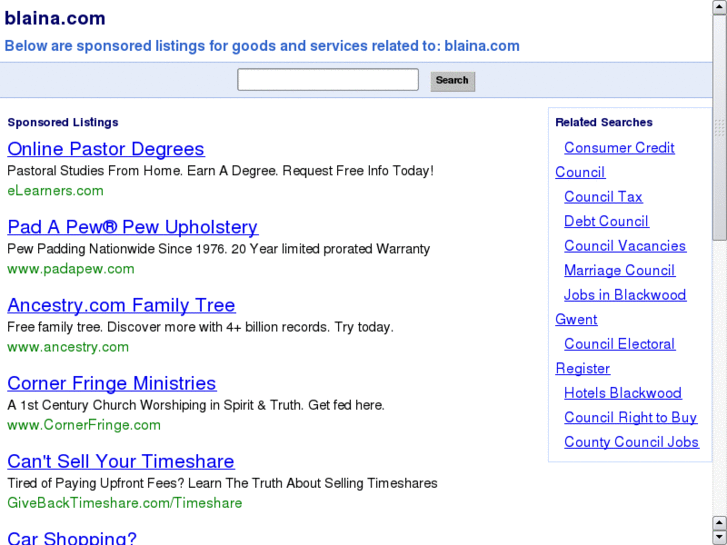Open Pad A Pew Pew Upholstery link

(133, 227)
